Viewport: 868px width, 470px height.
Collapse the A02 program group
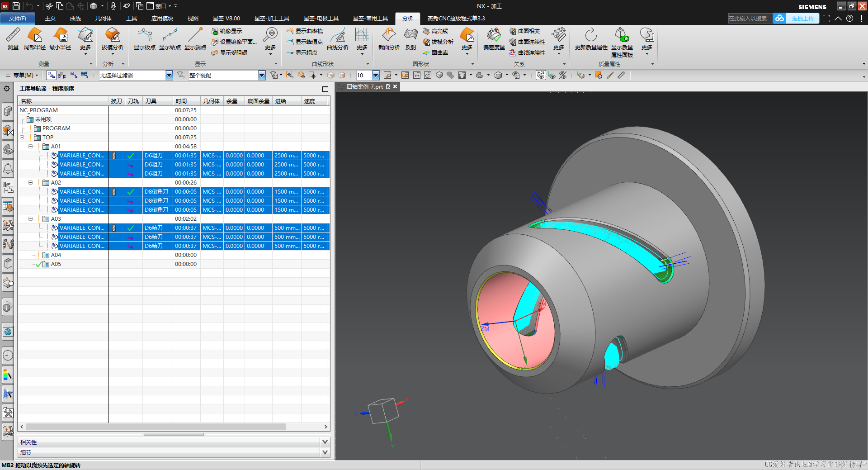[x=31, y=183]
